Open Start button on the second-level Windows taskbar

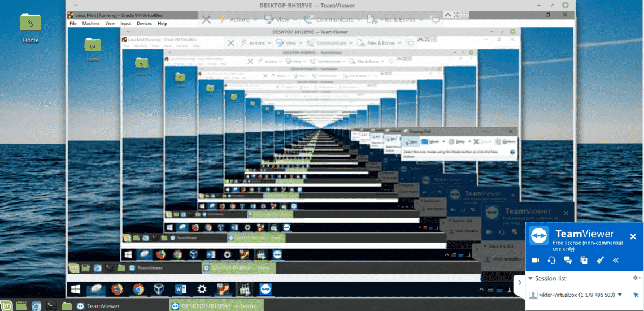[127, 254]
